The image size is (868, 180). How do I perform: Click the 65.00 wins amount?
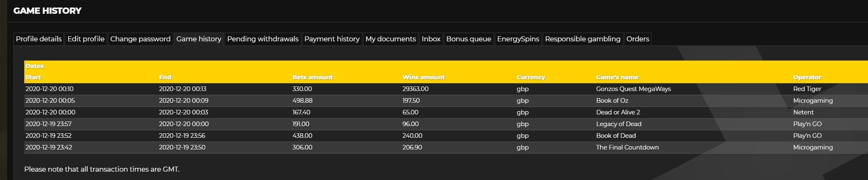(x=410, y=112)
